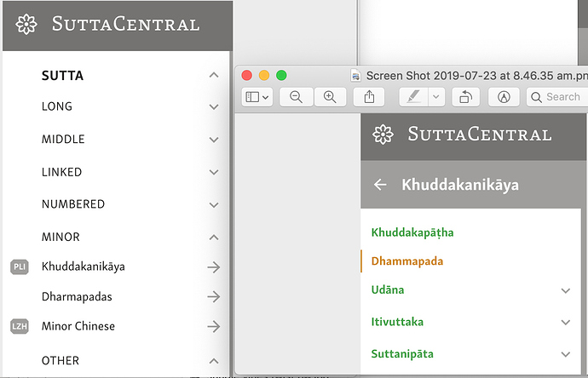Open highlight color dropdown arrow in Preview

pyautogui.click(x=436, y=97)
